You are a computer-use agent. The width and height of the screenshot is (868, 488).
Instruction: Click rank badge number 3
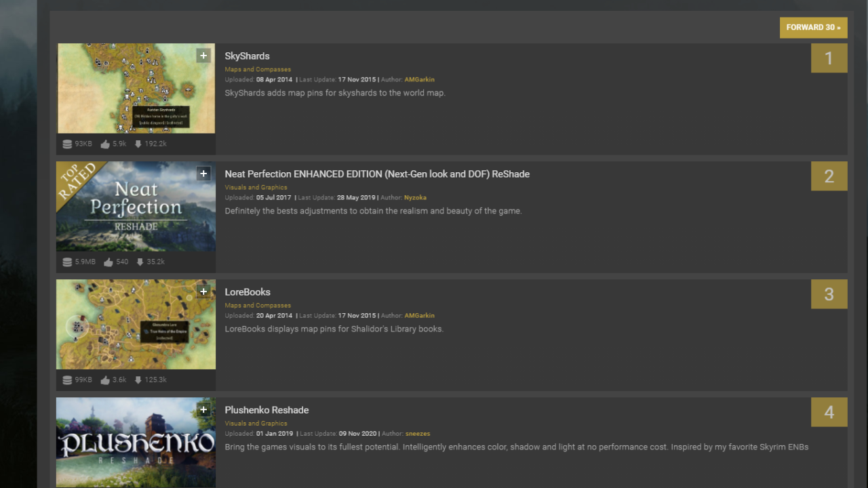point(829,294)
